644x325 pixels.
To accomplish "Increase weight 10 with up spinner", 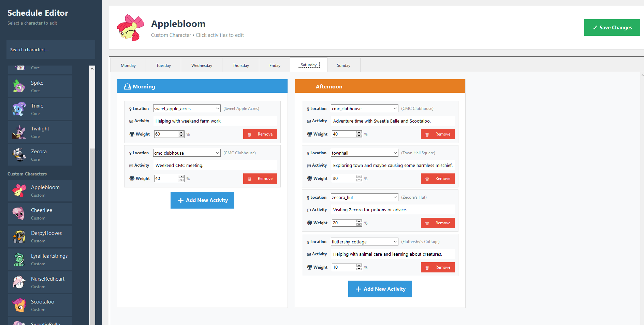I will tap(359, 266).
